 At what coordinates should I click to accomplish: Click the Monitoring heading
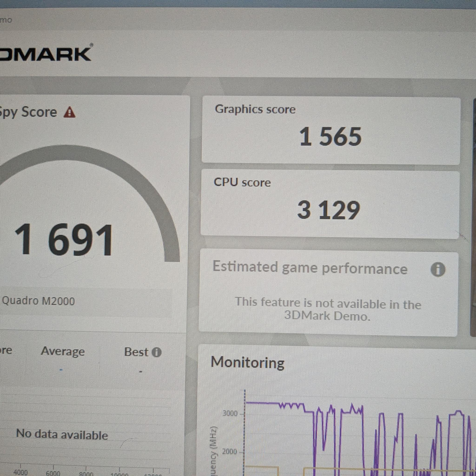[247, 363]
